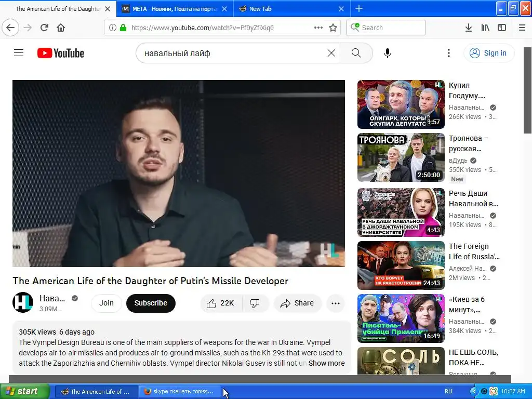Open page actions three-dot menu in address bar
This screenshot has height=399, width=532.
[318, 28]
